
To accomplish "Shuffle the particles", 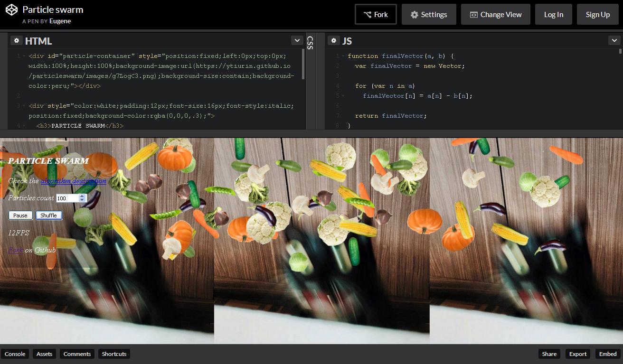I will 48,215.
